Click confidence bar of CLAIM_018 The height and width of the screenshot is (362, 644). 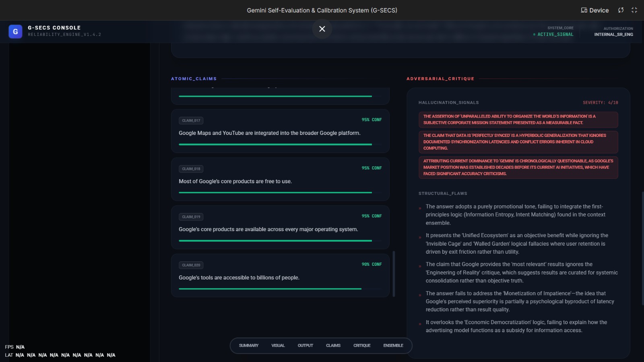(280, 192)
